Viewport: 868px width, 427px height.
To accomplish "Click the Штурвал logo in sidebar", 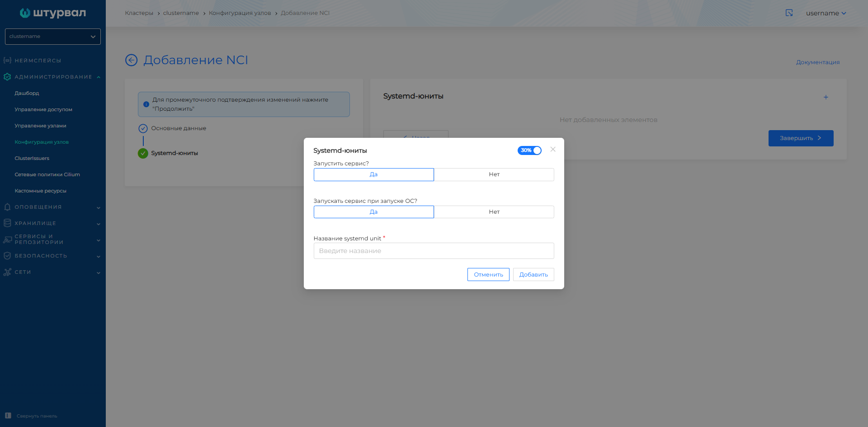I will point(52,13).
